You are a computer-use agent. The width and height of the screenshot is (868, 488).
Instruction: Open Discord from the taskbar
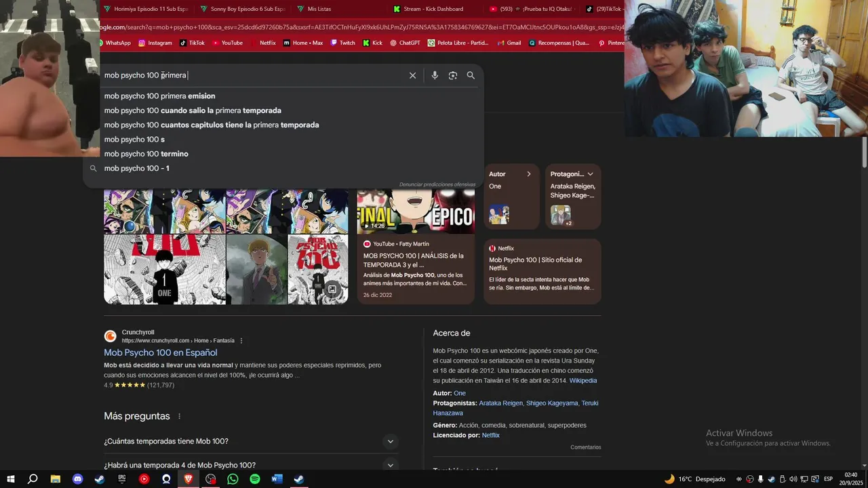coord(77,479)
